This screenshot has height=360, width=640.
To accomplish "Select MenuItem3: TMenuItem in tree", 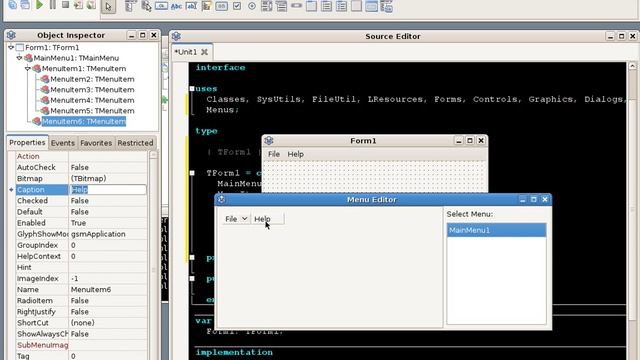I will pos(92,90).
